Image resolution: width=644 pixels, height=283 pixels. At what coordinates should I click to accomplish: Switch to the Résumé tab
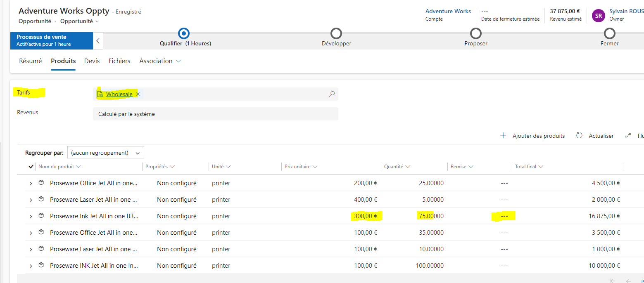pos(31,61)
